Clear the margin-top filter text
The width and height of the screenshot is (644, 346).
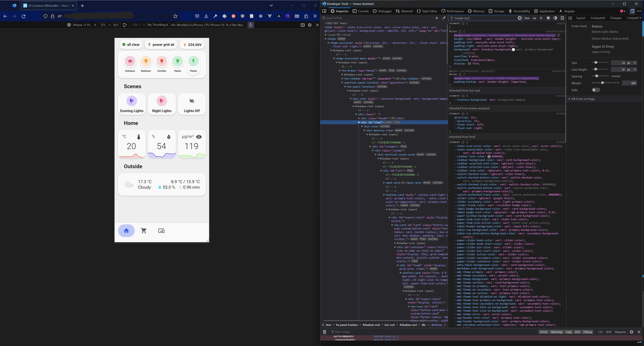(520, 18)
